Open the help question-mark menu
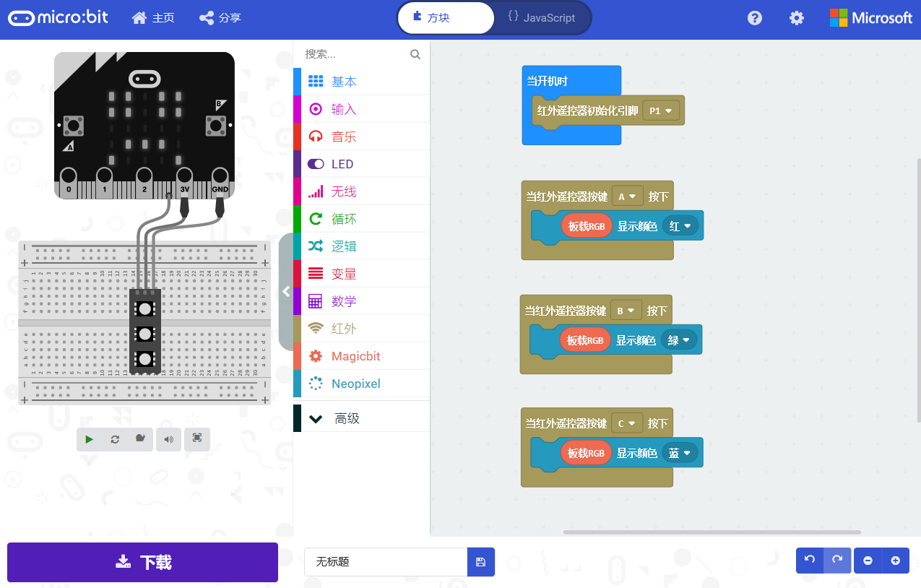 (x=755, y=18)
